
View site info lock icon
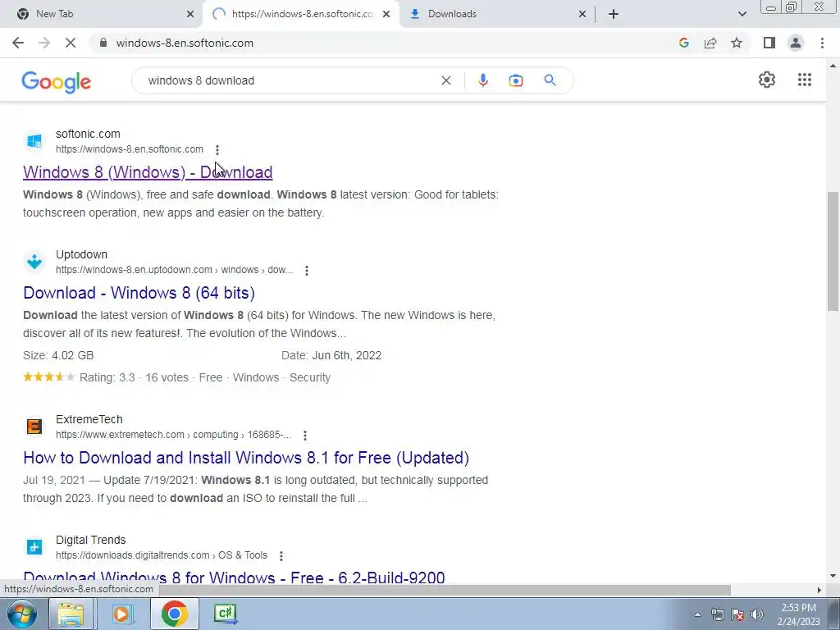[103, 43]
